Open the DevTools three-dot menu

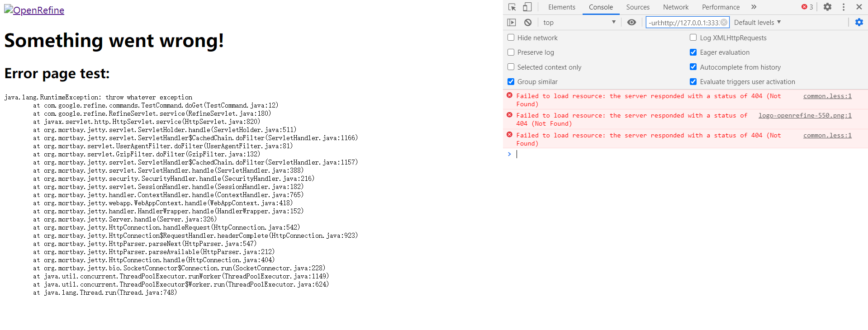844,7
